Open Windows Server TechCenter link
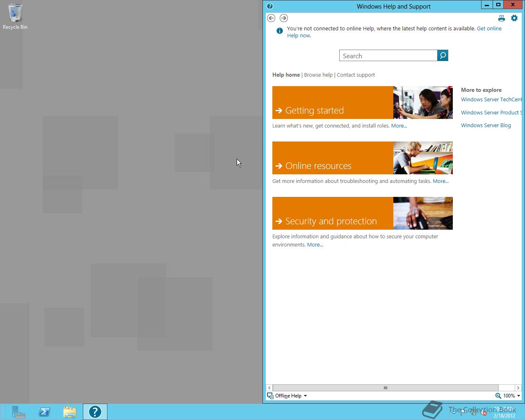The image size is (525, 420). (x=491, y=99)
